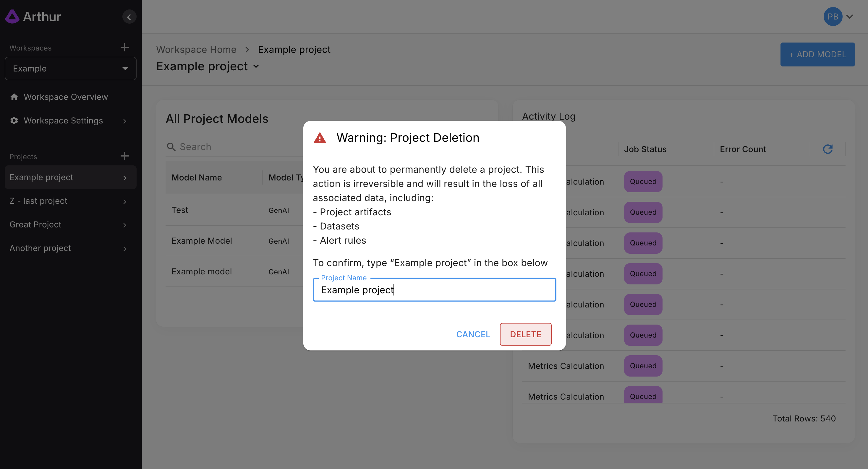This screenshot has width=868, height=469.
Task: Add a new project with plus icon
Action: [x=125, y=156]
